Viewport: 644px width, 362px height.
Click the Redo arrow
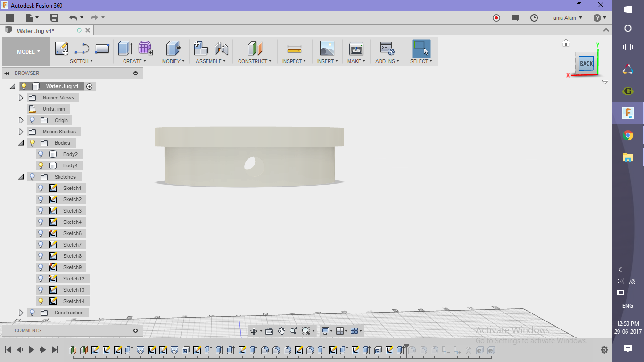[94, 18]
